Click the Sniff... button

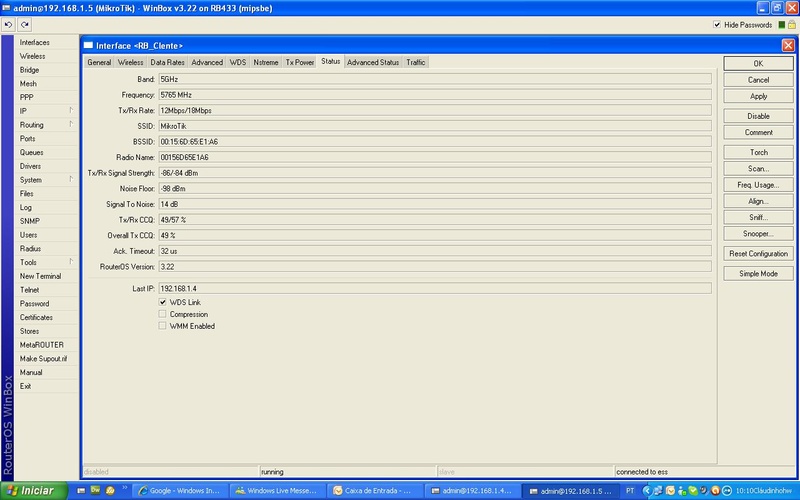coord(758,217)
